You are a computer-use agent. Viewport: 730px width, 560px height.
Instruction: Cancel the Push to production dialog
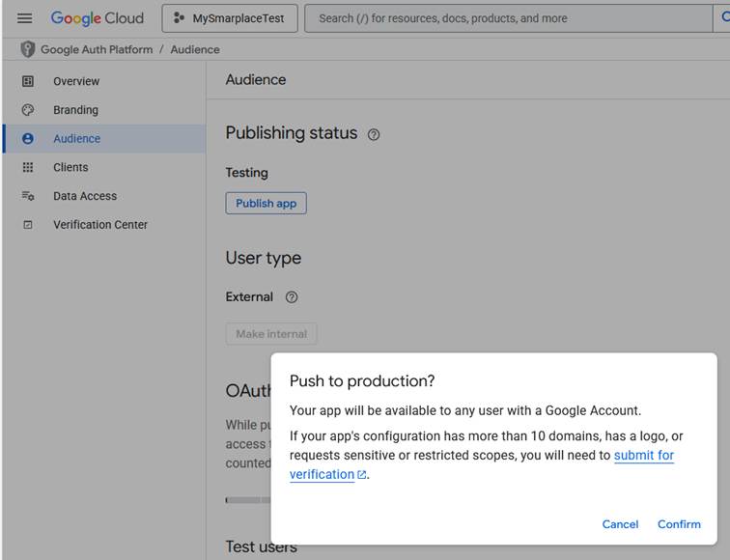point(620,524)
